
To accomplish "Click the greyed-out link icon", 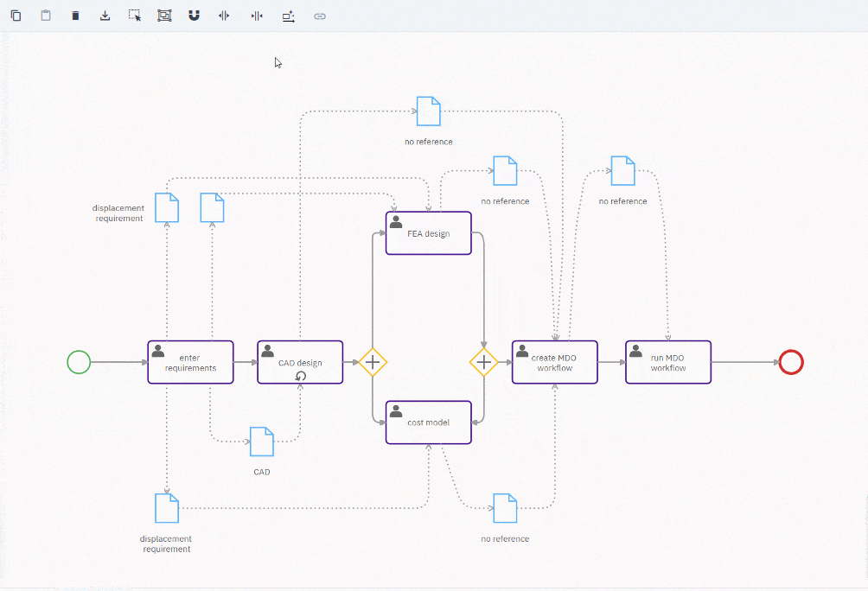I will (319, 16).
